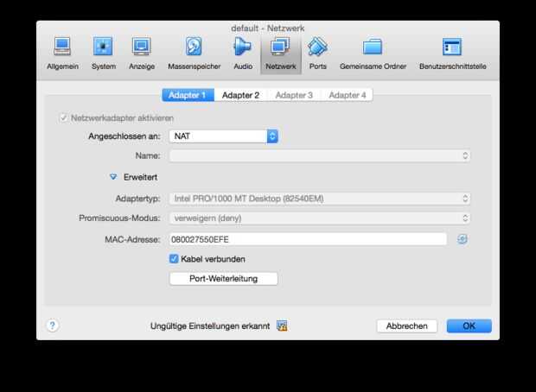Open the Ports settings section
This screenshot has height=392, width=536.
[x=317, y=54]
